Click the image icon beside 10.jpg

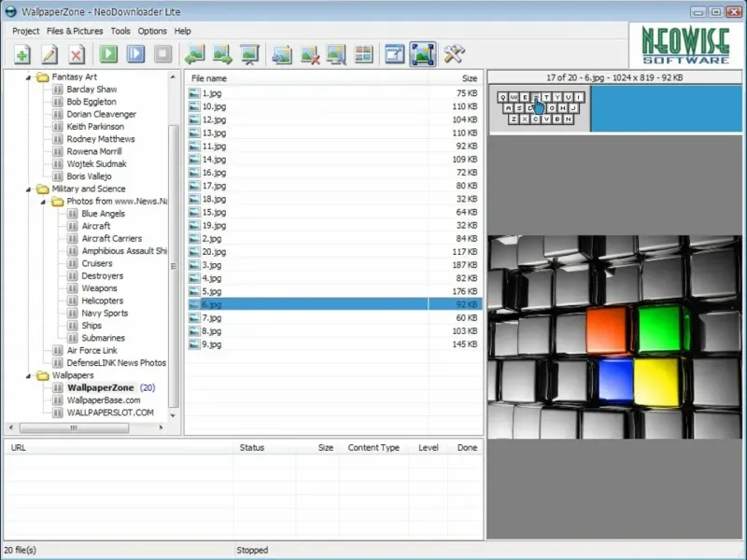point(194,106)
